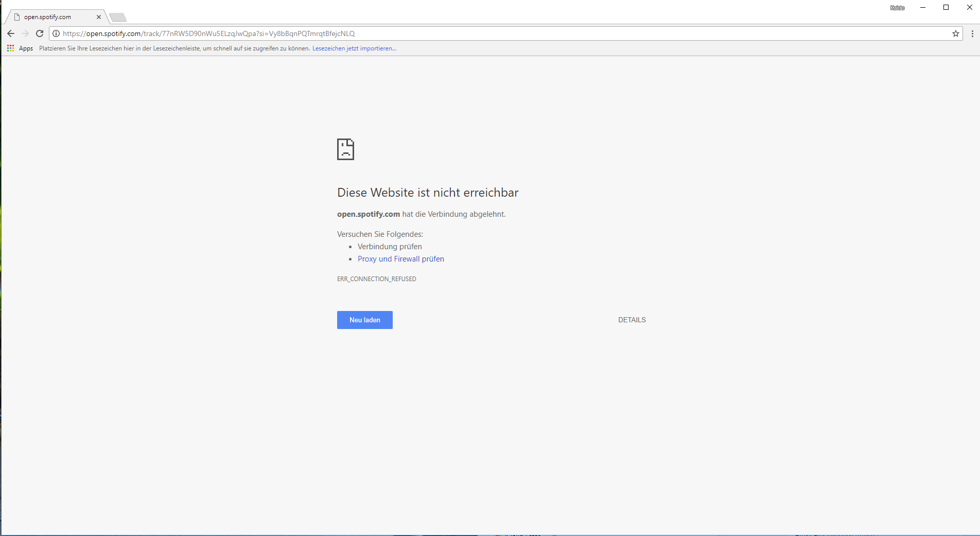Click 'Verbindung prüfen' list item
Viewport: 980px width, 536px height.
pyautogui.click(x=390, y=247)
